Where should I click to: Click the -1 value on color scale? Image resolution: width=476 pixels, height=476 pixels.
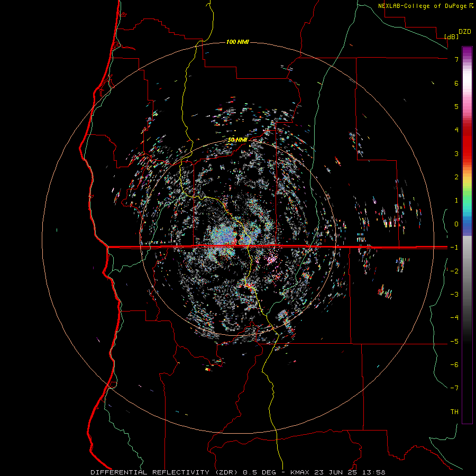click(454, 248)
